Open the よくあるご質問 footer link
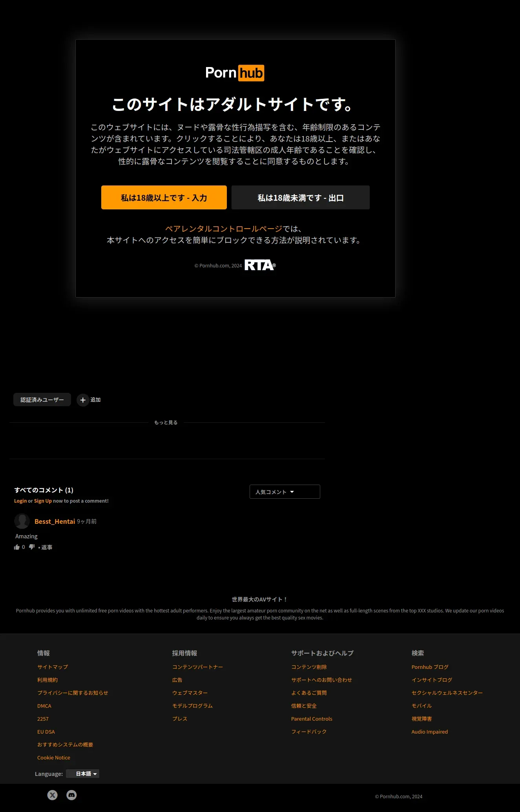This screenshot has width=520, height=812. coord(309,693)
